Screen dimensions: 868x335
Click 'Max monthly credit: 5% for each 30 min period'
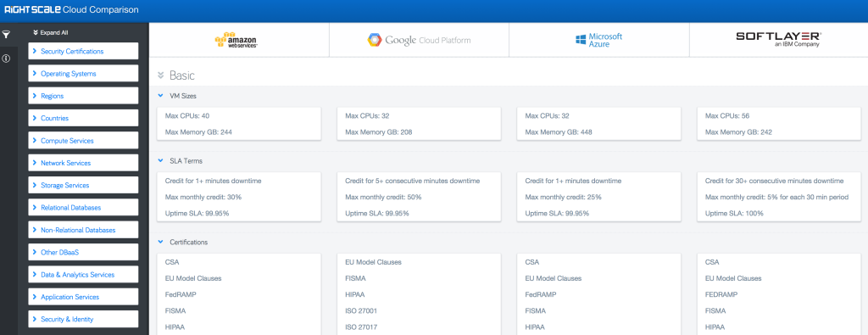coord(776,197)
